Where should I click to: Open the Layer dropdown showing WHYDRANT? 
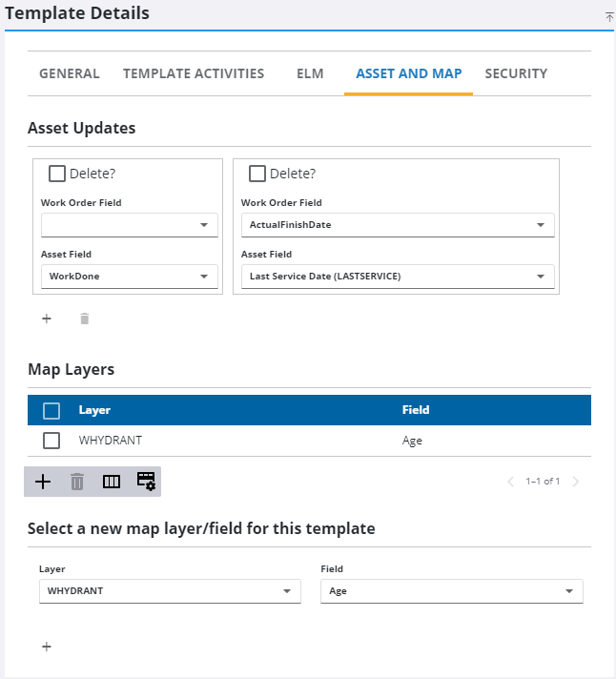tap(169, 591)
